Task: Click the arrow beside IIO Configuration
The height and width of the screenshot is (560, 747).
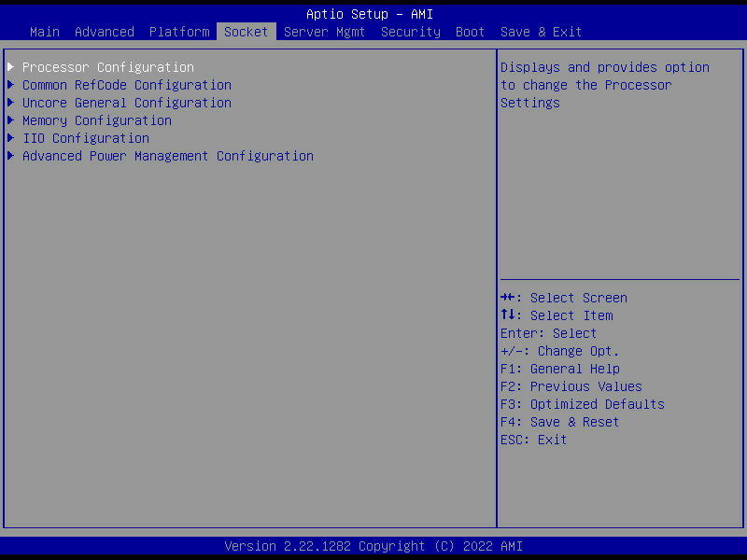Action: 11,138
